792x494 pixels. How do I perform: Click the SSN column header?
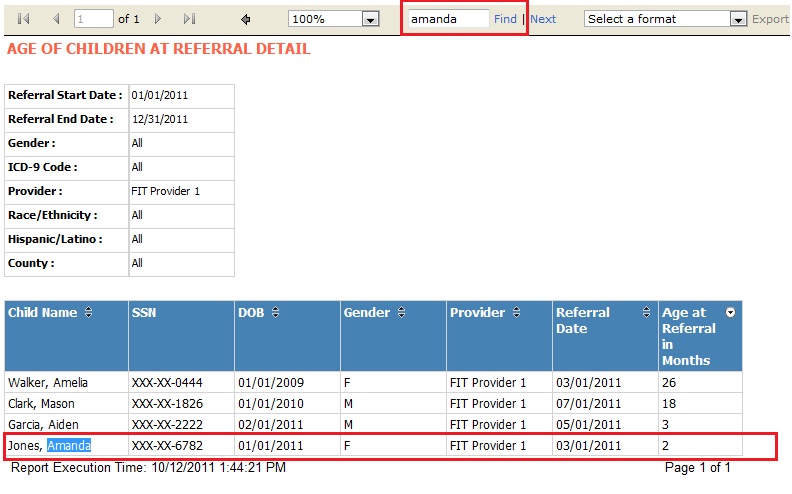(181, 336)
